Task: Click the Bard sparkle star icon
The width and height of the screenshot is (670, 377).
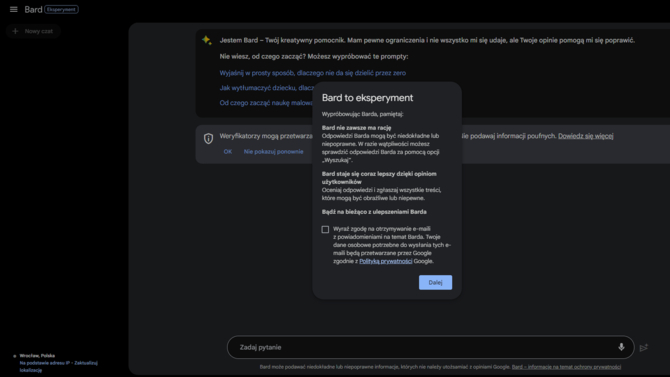Action: click(207, 40)
